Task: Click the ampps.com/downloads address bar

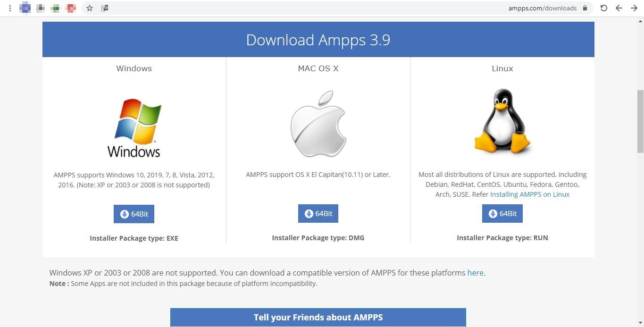Action: (542, 8)
